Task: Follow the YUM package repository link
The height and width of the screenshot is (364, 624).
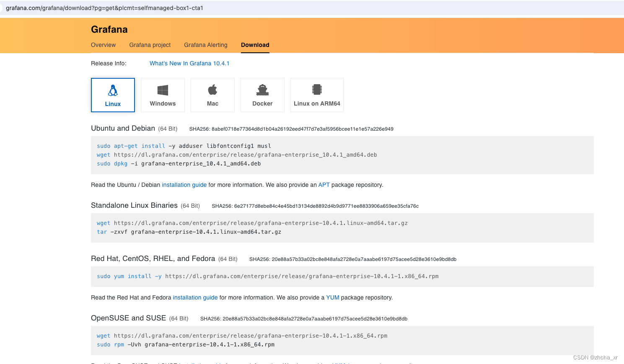Action: [x=333, y=297]
